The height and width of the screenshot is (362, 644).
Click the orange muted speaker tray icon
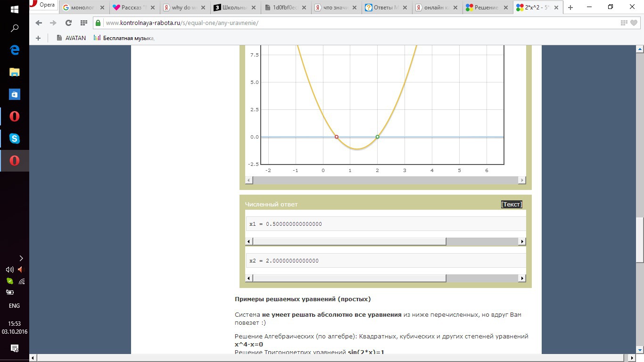[20, 270]
